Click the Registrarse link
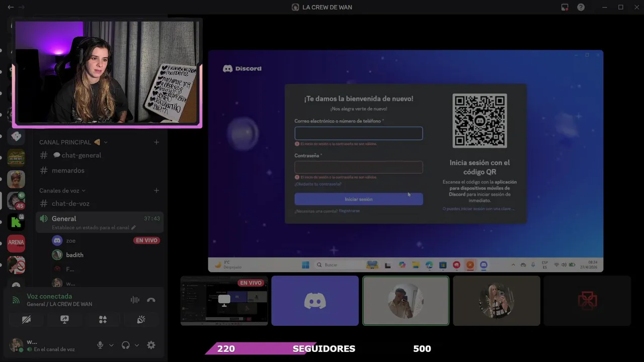The width and height of the screenshot is (644, 362). [349, 211]
